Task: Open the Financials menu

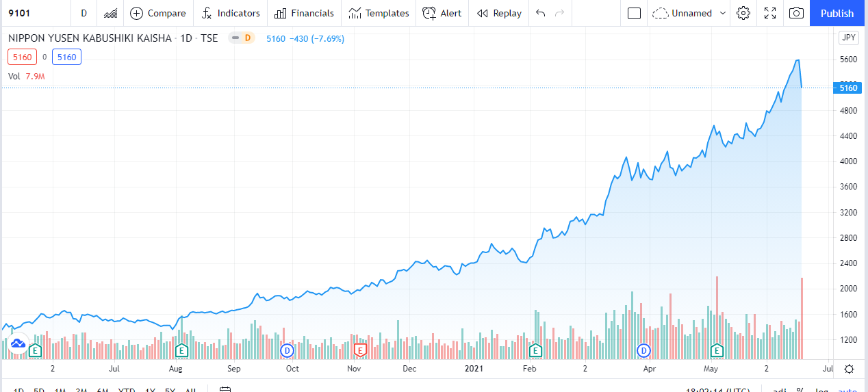Action: point(304,13)
